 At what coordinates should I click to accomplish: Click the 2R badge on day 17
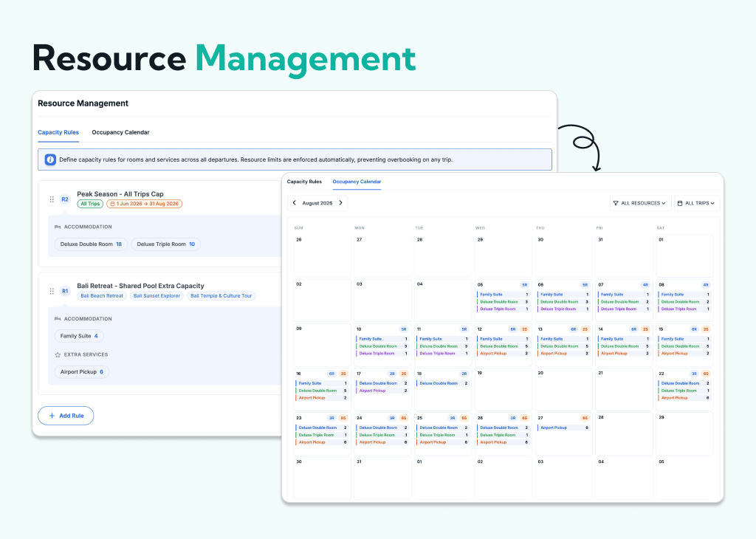point(392,374)
